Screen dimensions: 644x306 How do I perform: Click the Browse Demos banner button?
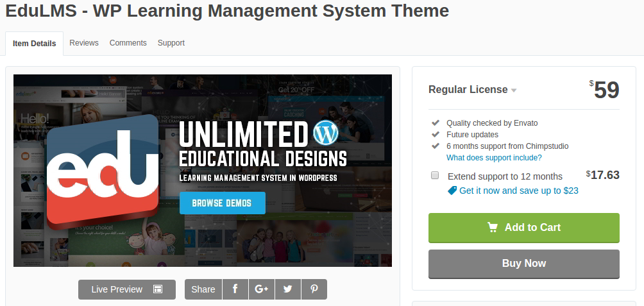pos(222,203)
